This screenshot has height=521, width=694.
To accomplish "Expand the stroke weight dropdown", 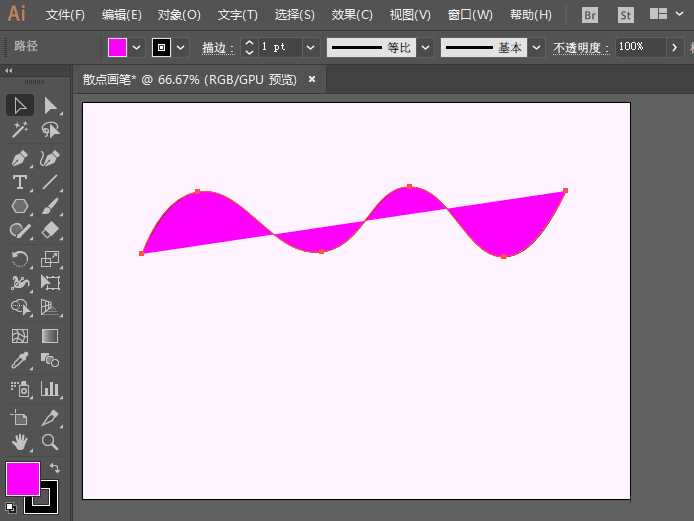I will click(x=310, y=47).
